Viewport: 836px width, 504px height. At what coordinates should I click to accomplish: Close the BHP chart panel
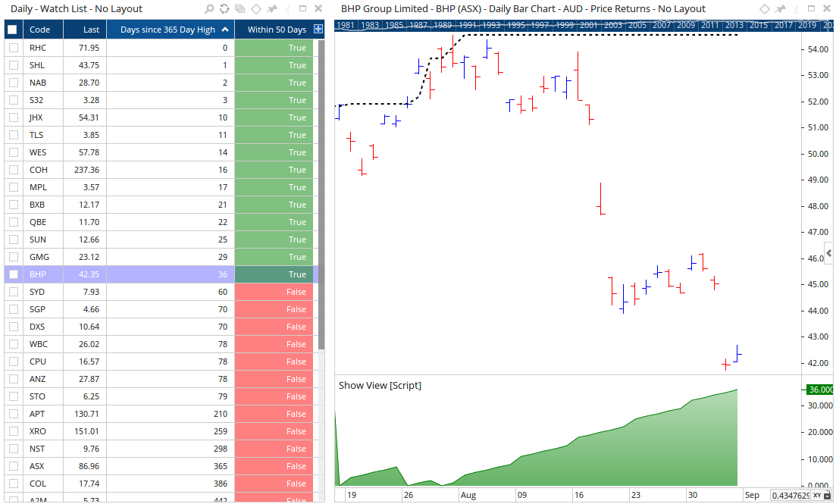(x=827, y=8)
